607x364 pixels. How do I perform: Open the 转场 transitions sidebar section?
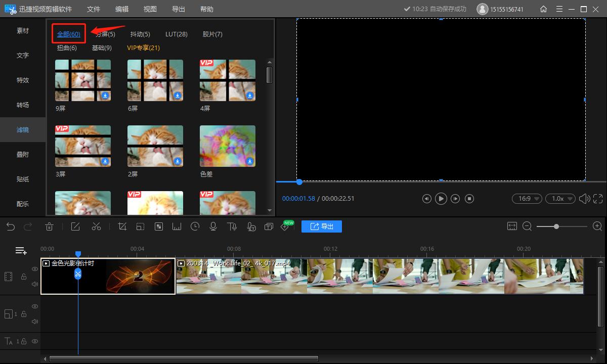pyautogui.click(x=23, y=105)
